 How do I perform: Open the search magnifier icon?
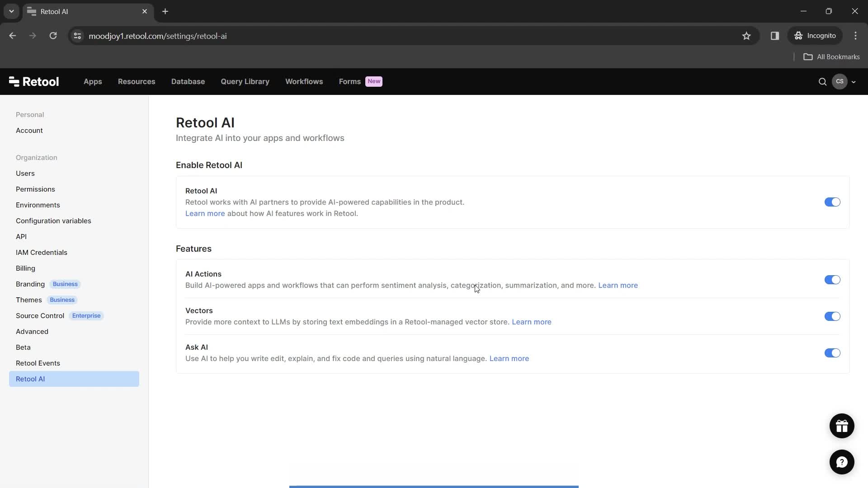[822, 82]
